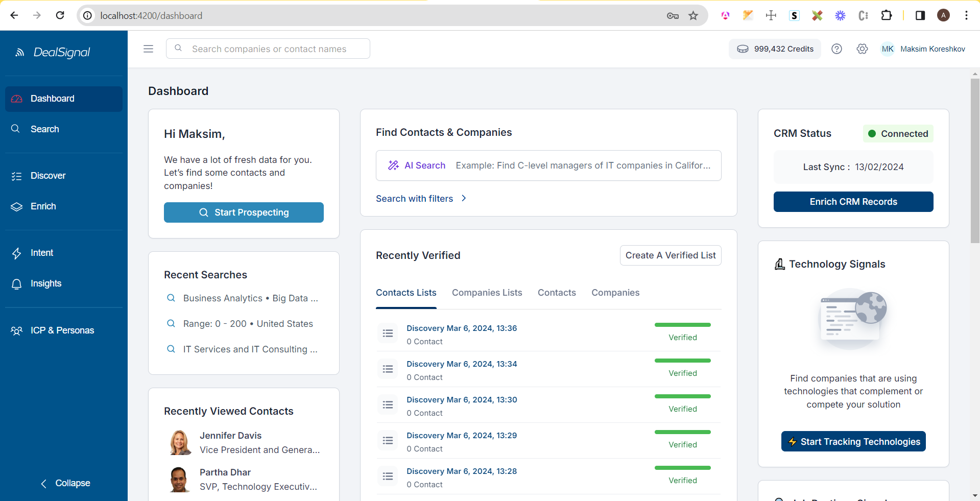Open the help question mark icon
Image resolution: width=980 pixels, height=501 pixels.
(836, 49)
